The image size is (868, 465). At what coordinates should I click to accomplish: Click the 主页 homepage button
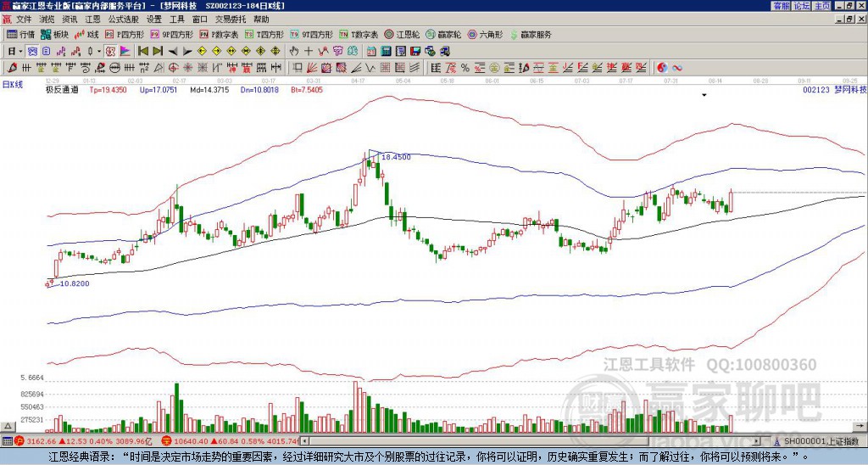[x=822, y=6]
